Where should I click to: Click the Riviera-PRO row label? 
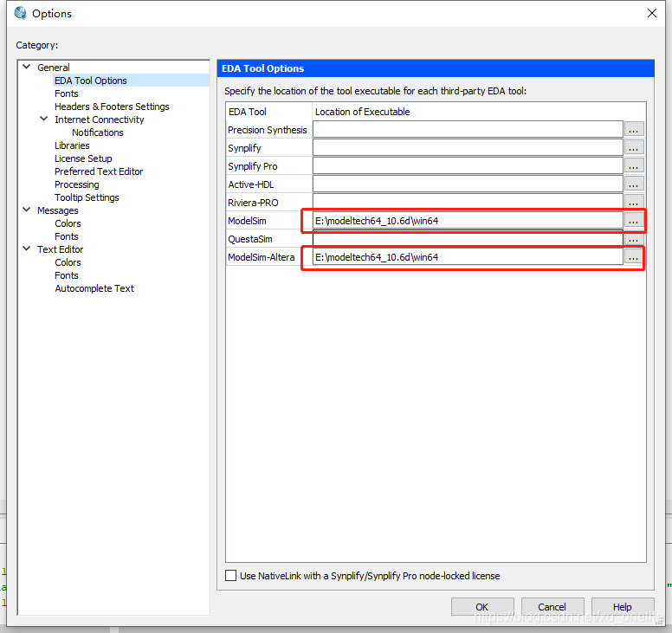coord(253,203)
